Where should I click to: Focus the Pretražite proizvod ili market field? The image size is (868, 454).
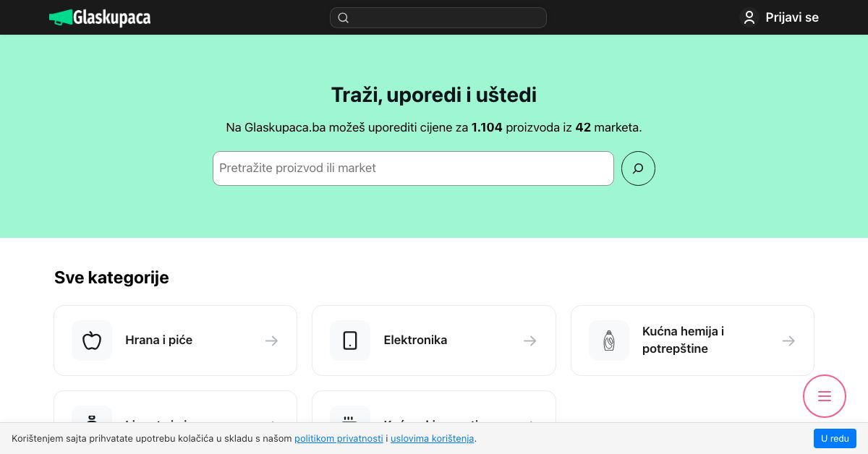tap(413, 168)
